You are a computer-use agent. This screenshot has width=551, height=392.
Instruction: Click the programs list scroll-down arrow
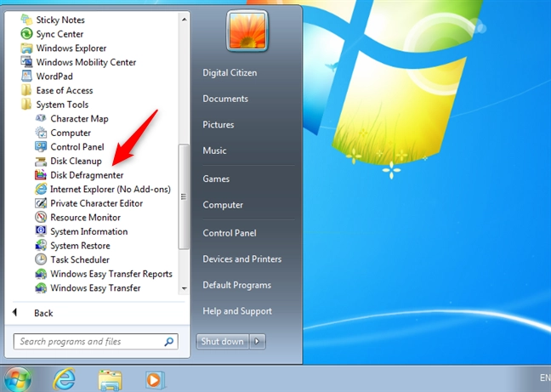pos(184,288)
